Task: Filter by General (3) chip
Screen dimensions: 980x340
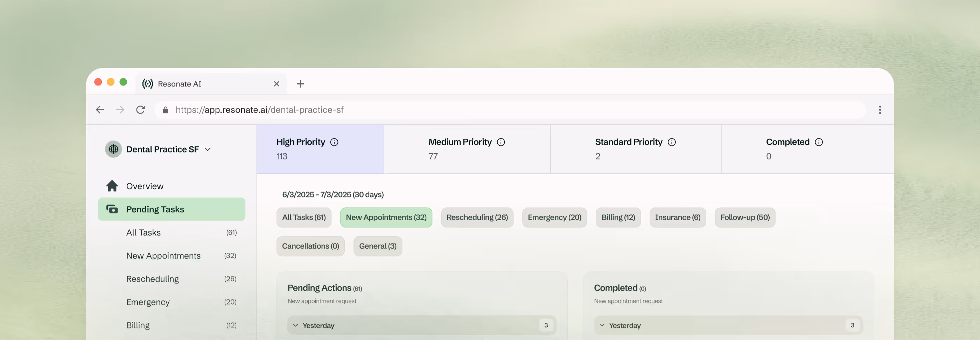Action: tap(377, 246)
